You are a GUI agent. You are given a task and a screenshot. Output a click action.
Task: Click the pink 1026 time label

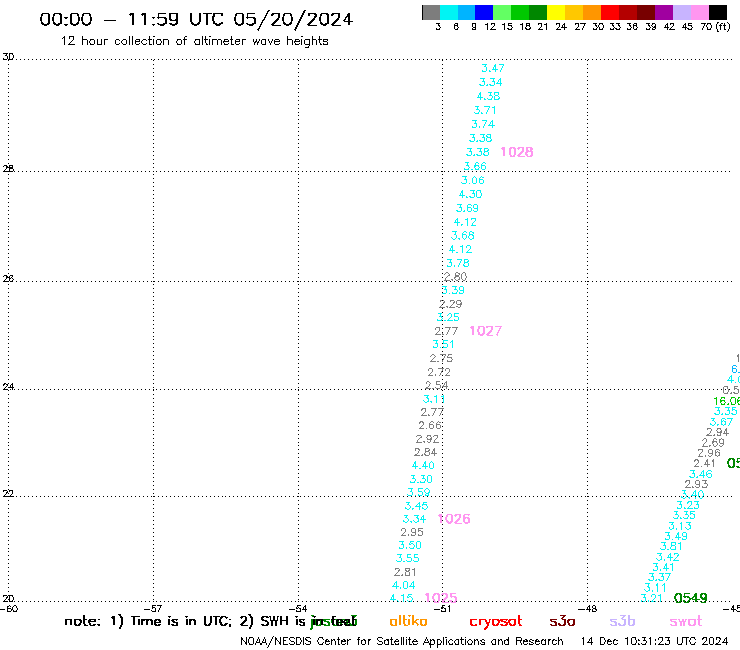[454, 519]
